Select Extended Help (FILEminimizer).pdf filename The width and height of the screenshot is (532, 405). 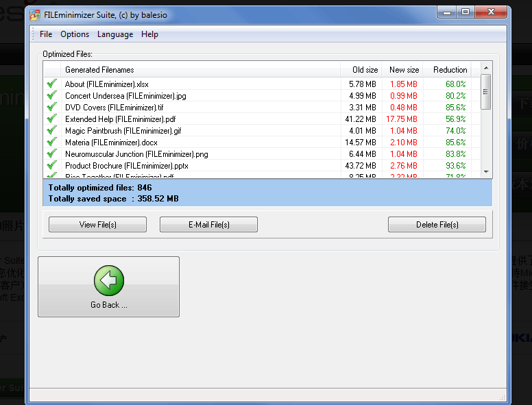(121, 119)
